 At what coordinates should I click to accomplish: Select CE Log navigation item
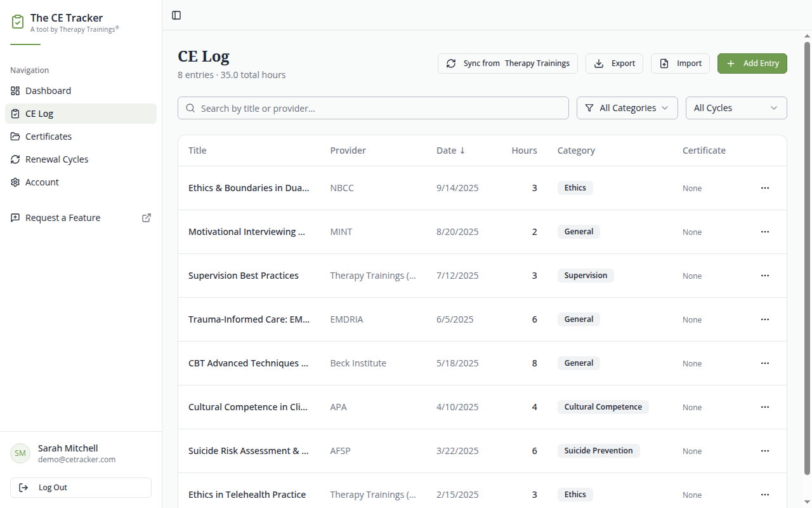[x=81, y=114]
